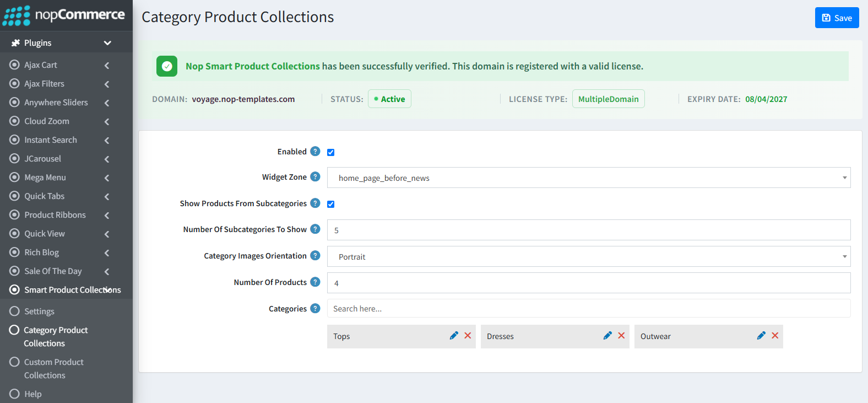Collapse the Plugins menu chevron

[107, 43]
